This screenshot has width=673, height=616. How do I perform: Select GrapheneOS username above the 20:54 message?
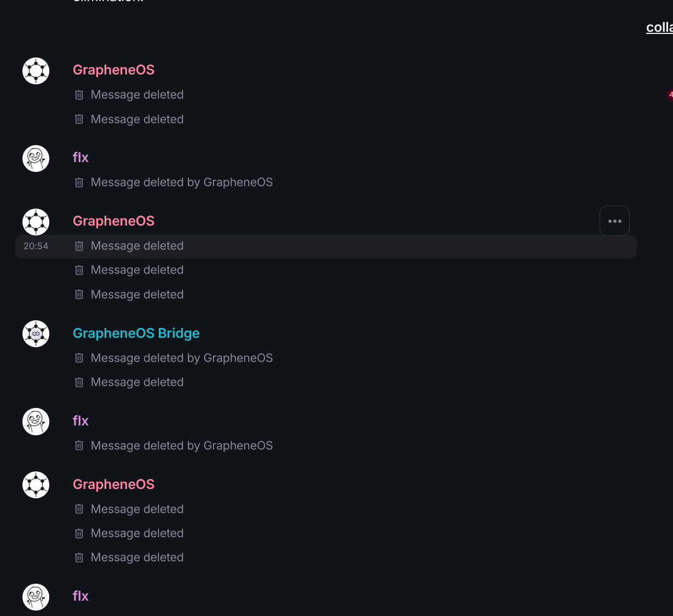coord(113,221)
